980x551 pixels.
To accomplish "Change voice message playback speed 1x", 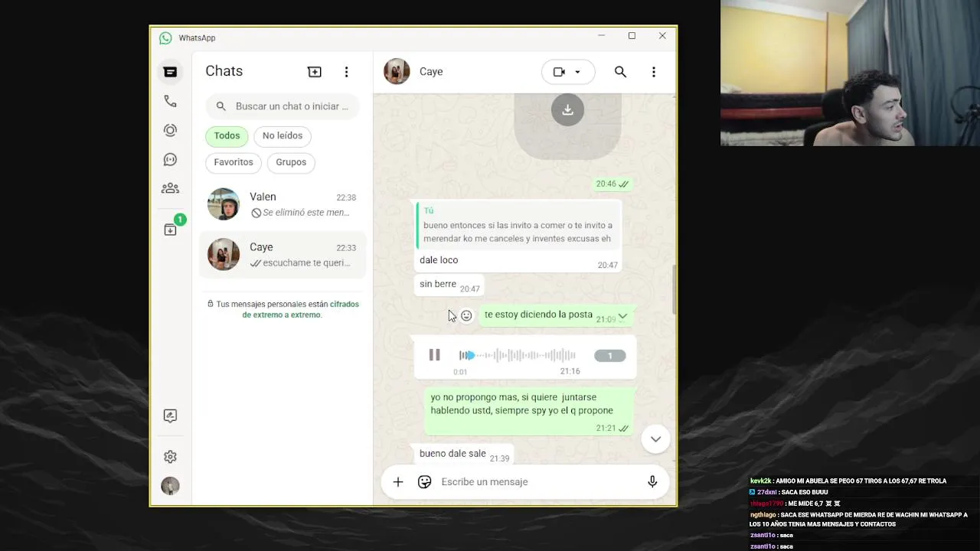I will coord(609,356).
